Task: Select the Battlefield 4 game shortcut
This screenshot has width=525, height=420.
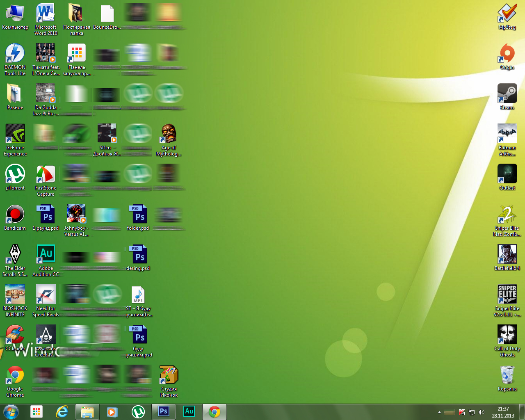Action: click(x=507, y=254)
